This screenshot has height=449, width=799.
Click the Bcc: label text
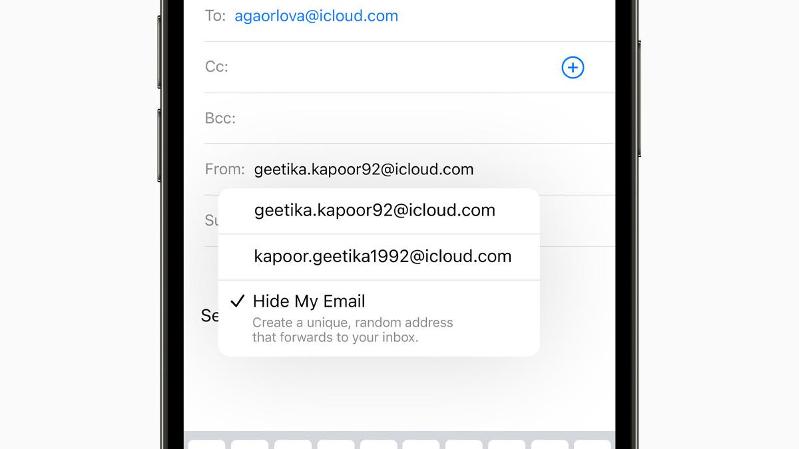pyautogui.click(x=220, y=118)
